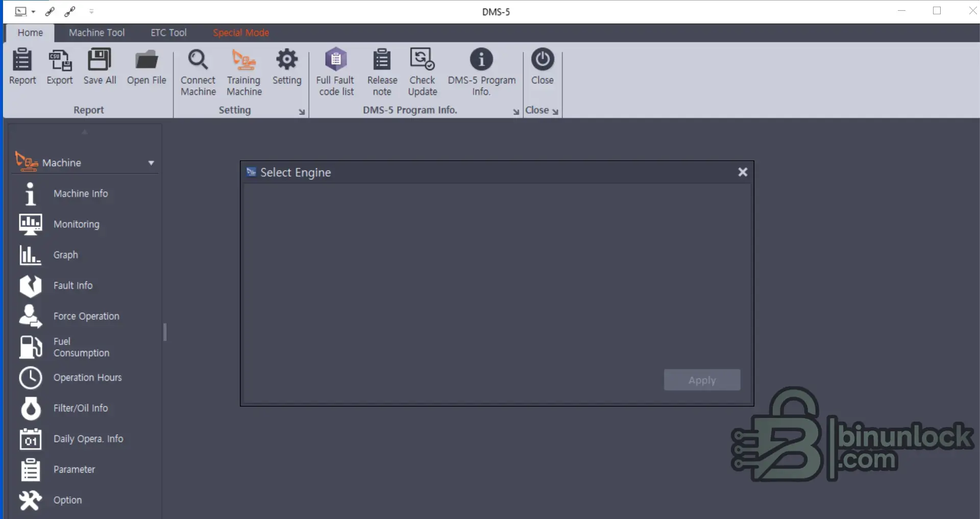The image size is (980, 519).
Task: Open quick access toolbar customize dropdown
Action: (91, 11)
